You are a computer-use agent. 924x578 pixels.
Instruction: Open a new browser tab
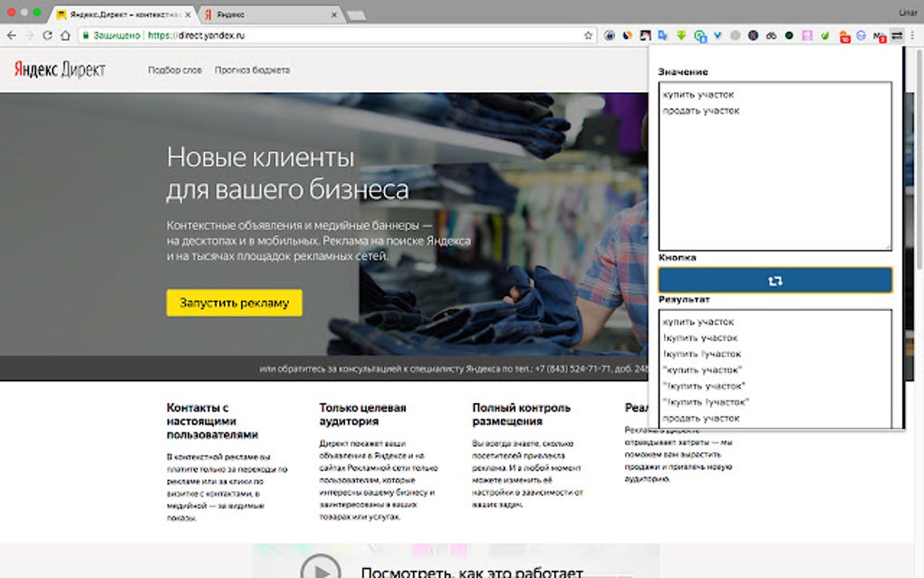pyautogui.click(x=356, y=15)
